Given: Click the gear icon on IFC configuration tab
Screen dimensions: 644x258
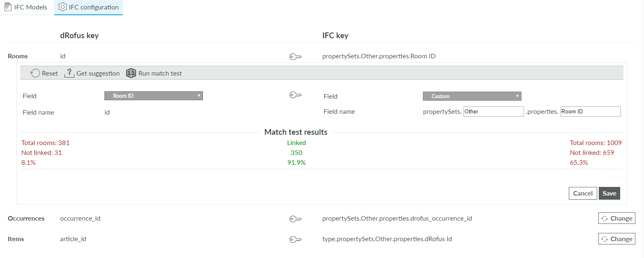Looking at the screenshot, I should [62, 7].
